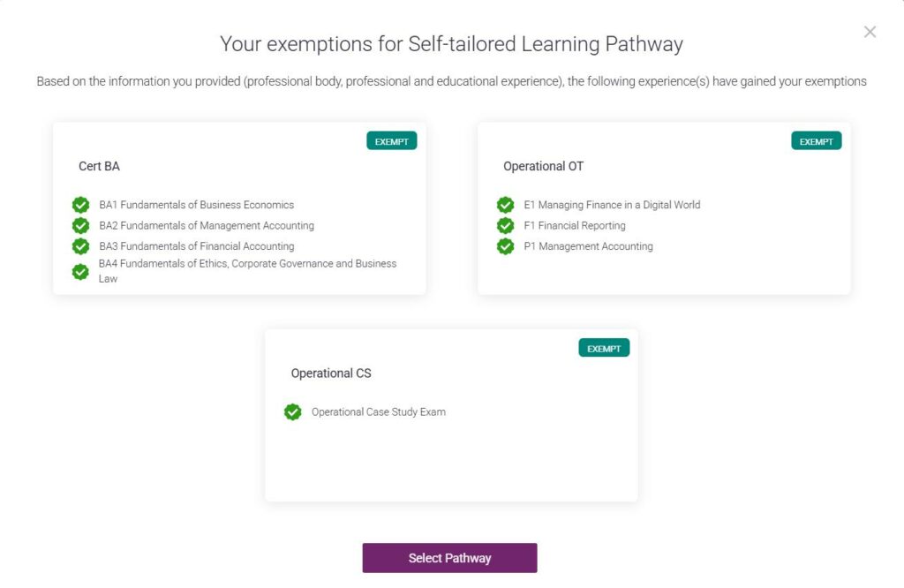Screen dimensions: 904x588
Task: Click the EXEMPT badge on Operational CS card
Action: click(x=604, y=349)
